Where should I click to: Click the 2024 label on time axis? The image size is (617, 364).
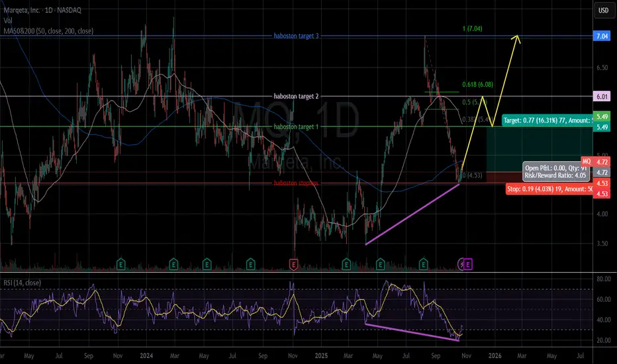point(146,356)
